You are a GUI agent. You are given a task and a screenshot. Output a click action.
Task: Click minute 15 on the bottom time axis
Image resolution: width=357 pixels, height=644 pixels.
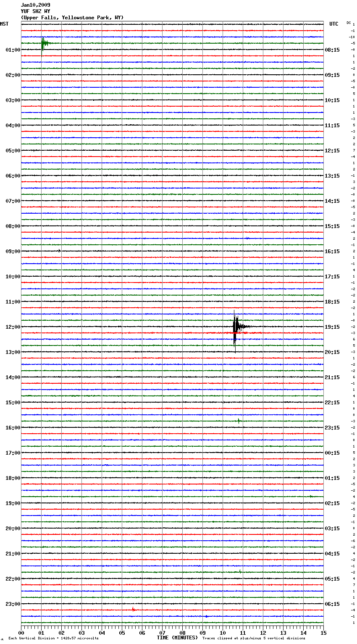[x=323, y=633]
